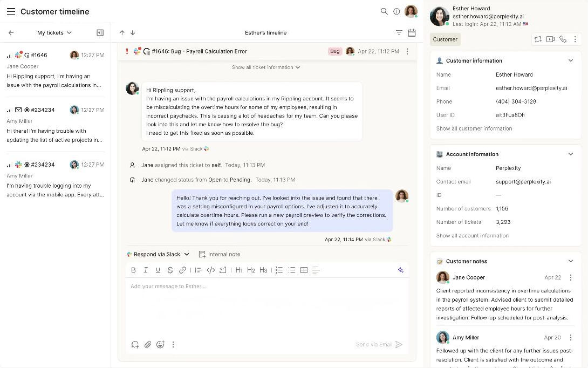Insert a code block

[223, 270]
